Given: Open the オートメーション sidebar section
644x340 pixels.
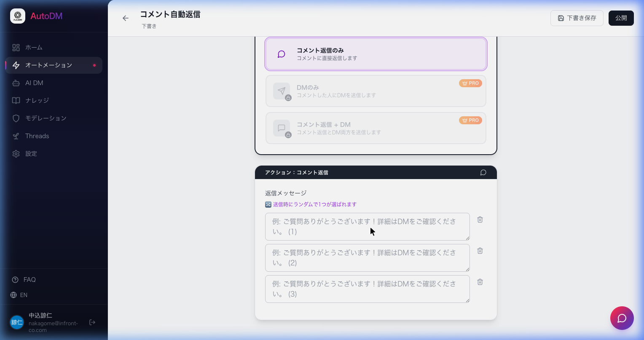Looking at the screenshot, I should (49, 65).
